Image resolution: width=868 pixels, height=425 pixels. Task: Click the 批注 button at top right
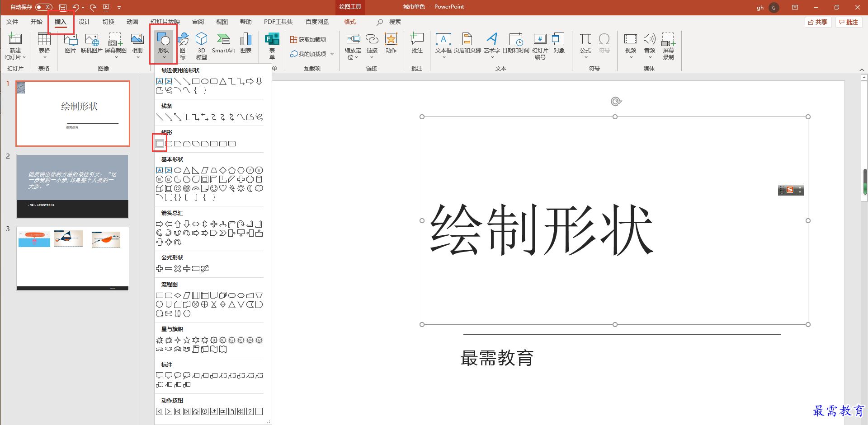[x=849, y=22]
